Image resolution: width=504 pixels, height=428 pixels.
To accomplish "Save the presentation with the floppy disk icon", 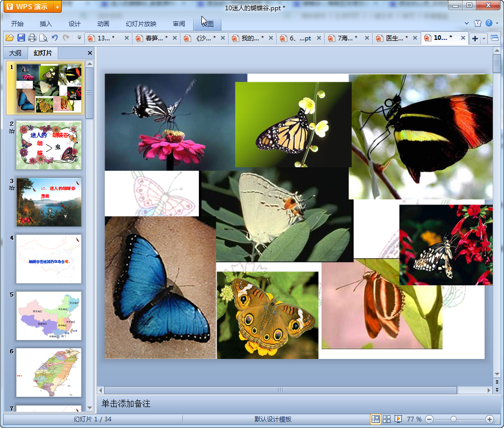I will point(21,38).
